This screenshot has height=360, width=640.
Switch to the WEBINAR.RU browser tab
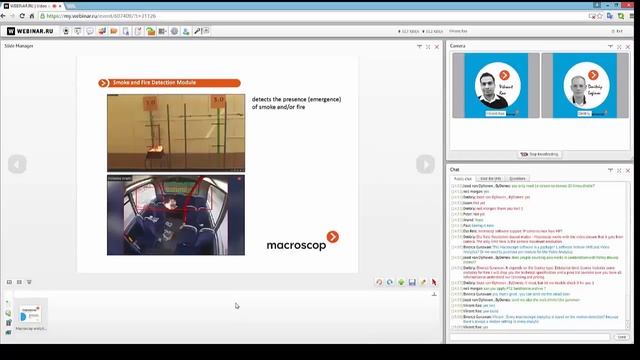coord(33,6)
